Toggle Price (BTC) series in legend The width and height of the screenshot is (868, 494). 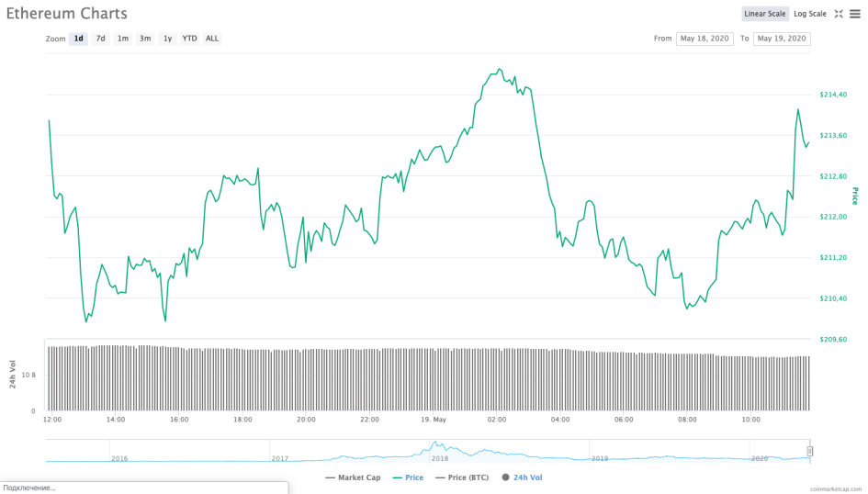[x=462, y=477]
